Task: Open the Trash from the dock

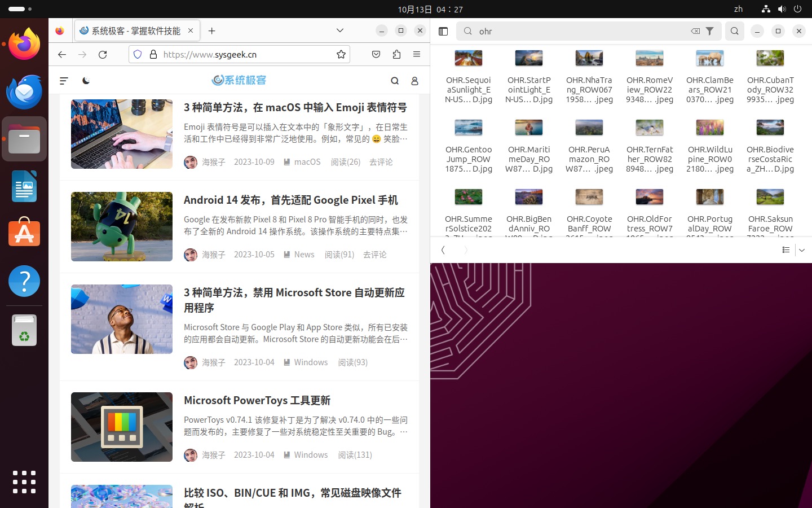Action: pos(24,330)
